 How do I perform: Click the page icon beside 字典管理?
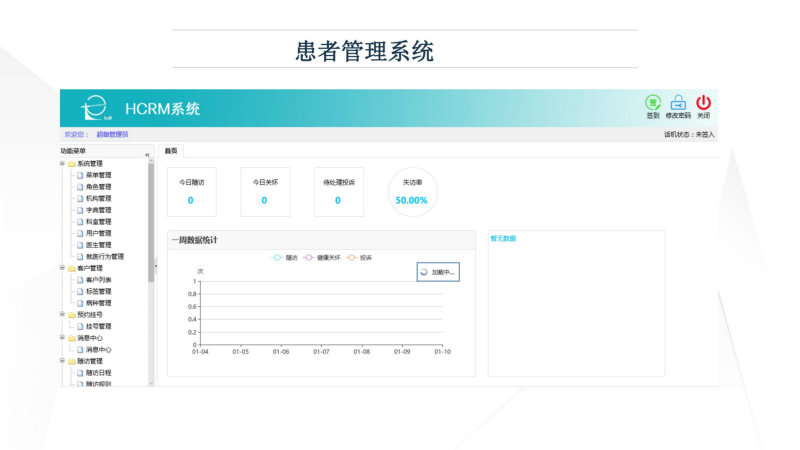click(80, 210)
